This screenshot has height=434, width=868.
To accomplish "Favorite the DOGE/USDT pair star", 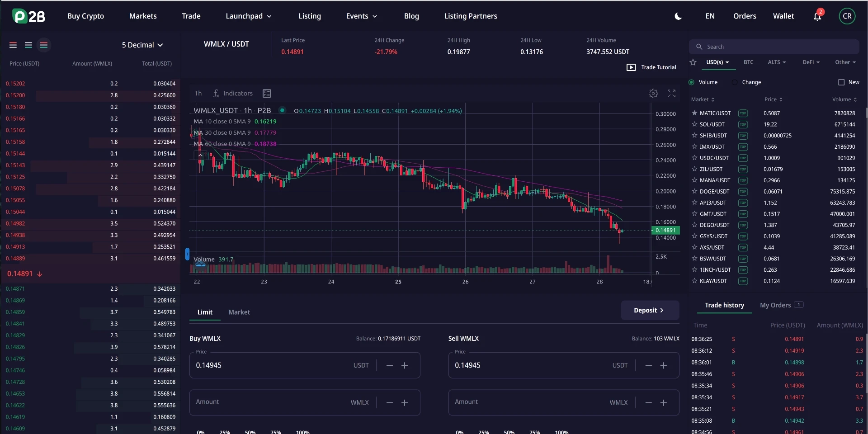I will (694, 192).
